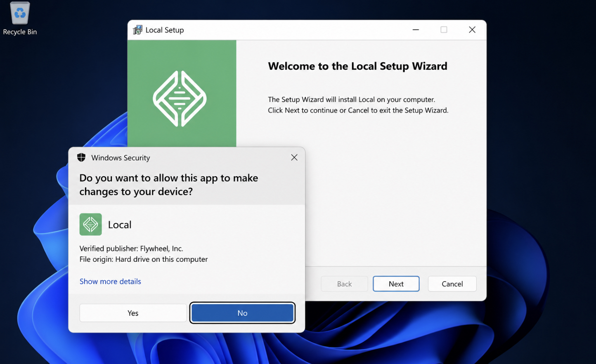Click the large Local logo in the setup wizard banner

coord(180,99)
